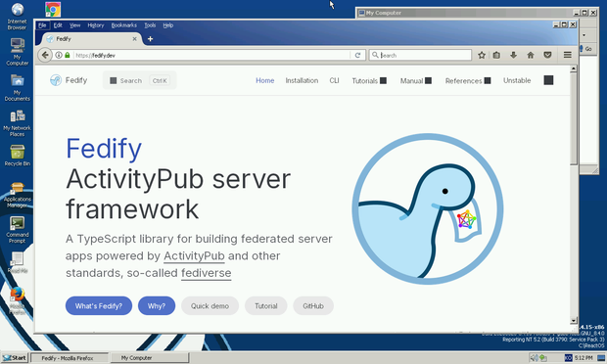The image size is (607, 364).
Task: Open the View menu
Action: (x=74, y=25)
